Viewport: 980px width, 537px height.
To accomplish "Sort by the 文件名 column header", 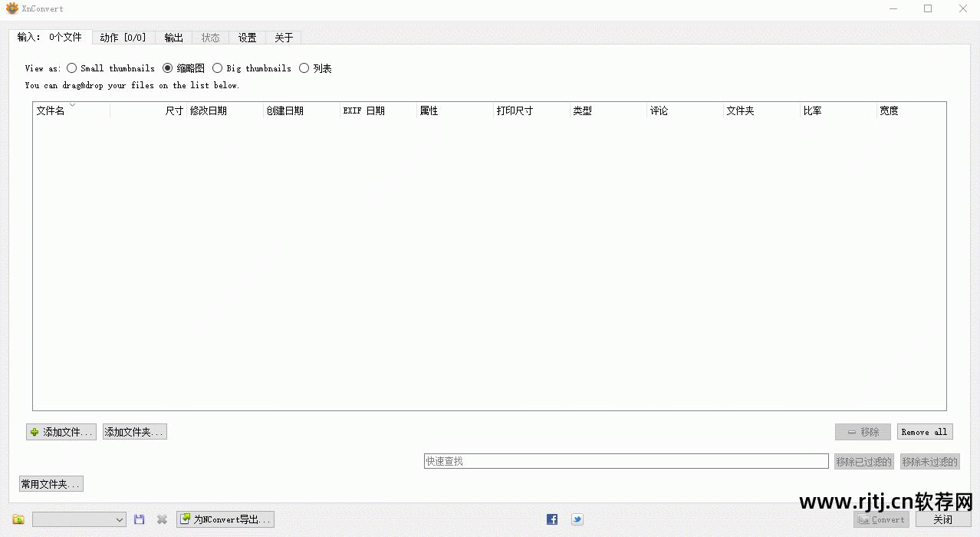I will [x=71, y=110].
